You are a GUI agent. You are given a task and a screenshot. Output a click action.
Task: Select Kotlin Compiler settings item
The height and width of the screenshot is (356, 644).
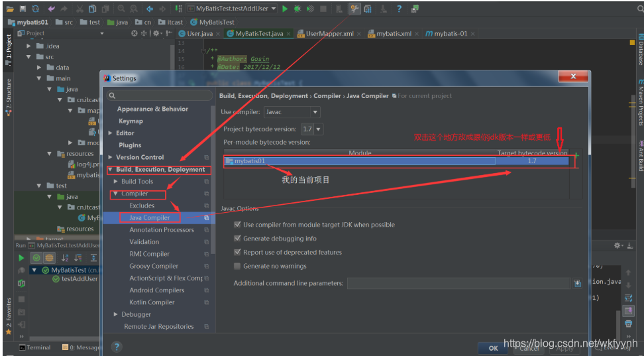(x=152, y=302)
